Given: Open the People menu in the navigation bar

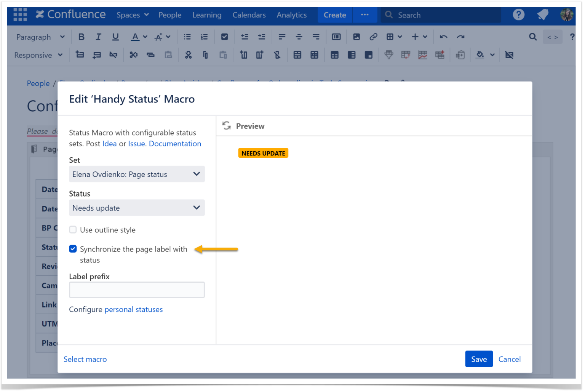Looking at the screenshot, I should coord(170,15).
